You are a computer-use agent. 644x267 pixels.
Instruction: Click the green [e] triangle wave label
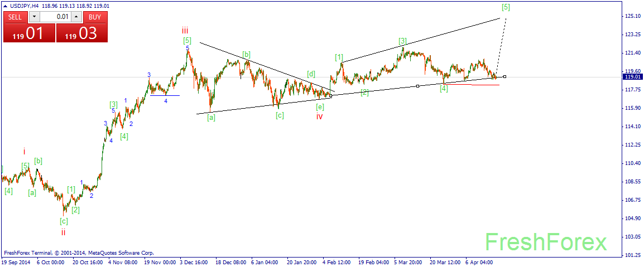pyautogui.click(x=320, y=106)
